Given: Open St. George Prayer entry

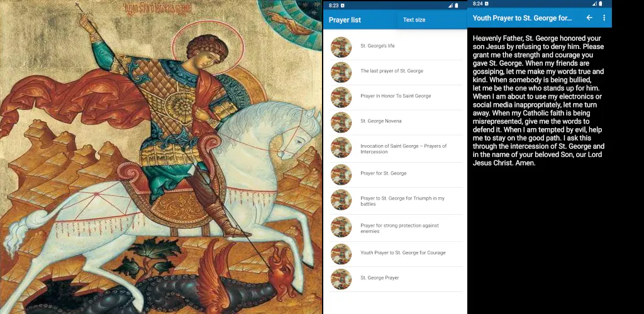Looking at the screenshot, I should 396,278.
